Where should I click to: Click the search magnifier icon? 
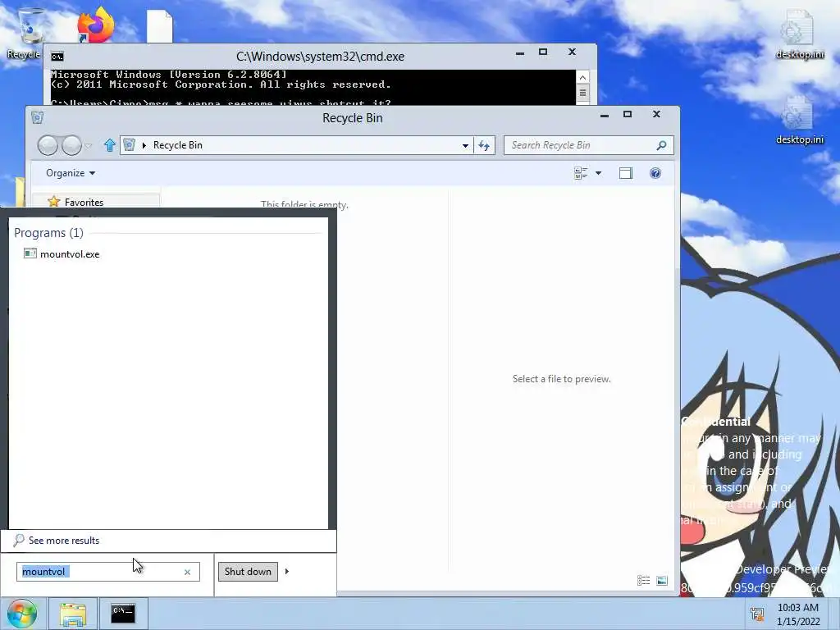click(x=662, y=145)
